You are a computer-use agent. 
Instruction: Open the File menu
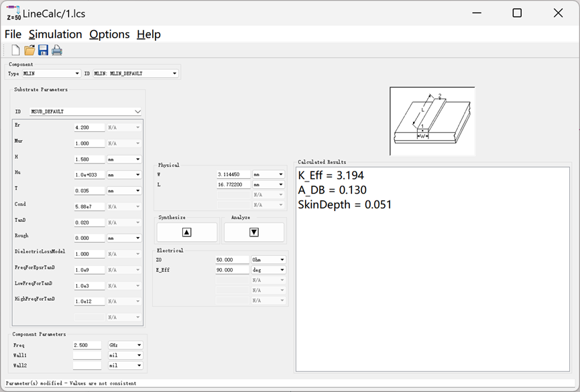click(x=13, y=34)
